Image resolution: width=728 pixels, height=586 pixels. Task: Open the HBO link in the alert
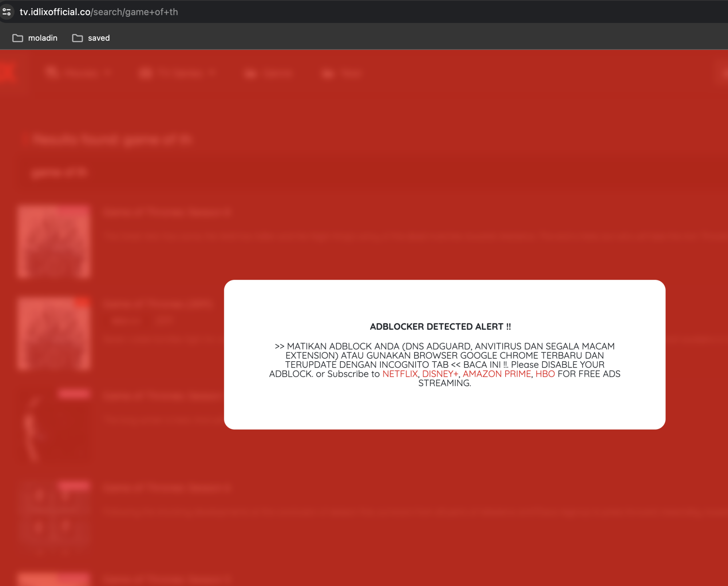(x=545, y=374)
